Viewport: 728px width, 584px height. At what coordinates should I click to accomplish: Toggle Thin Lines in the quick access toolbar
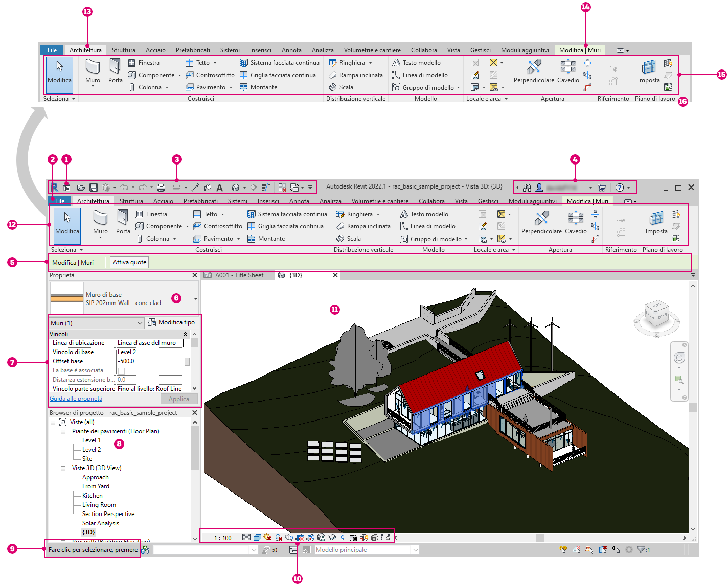(x=266, y=188)
